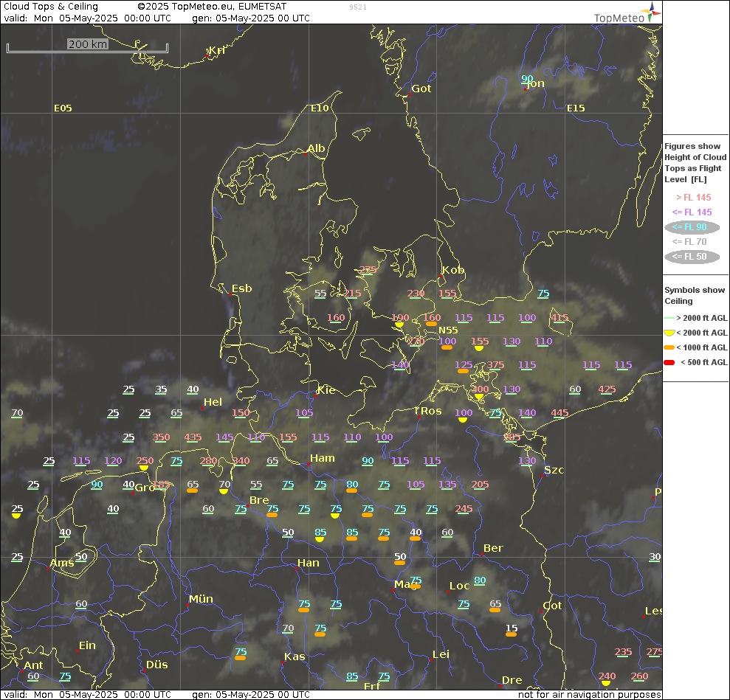Click the cloud top value 375
The width and height of the screenshot is (730, 700).
click(495, 364)
